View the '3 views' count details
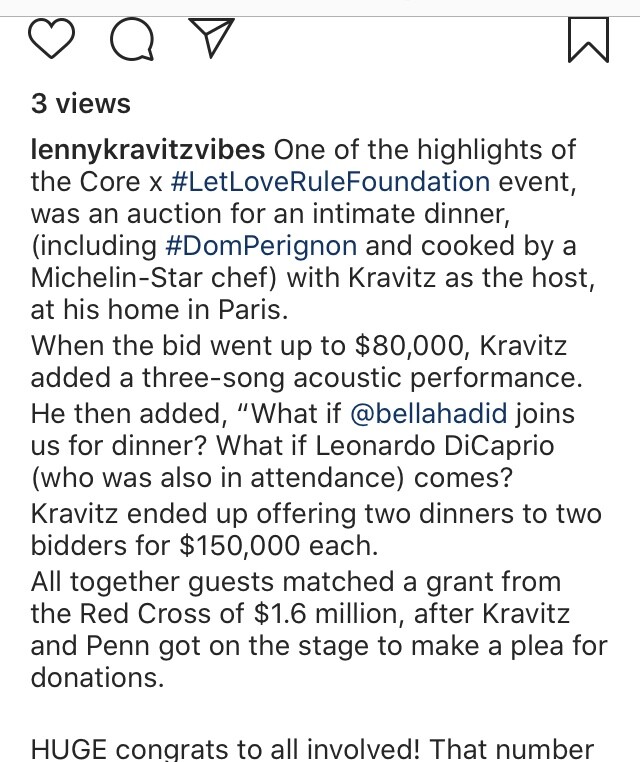640x762 pixels. click(x=81, y=104)
